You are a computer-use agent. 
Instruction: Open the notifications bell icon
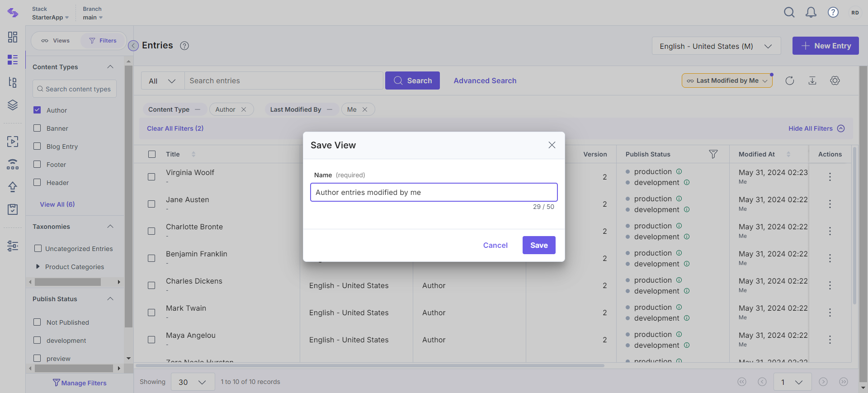click(x=811, y=12)
